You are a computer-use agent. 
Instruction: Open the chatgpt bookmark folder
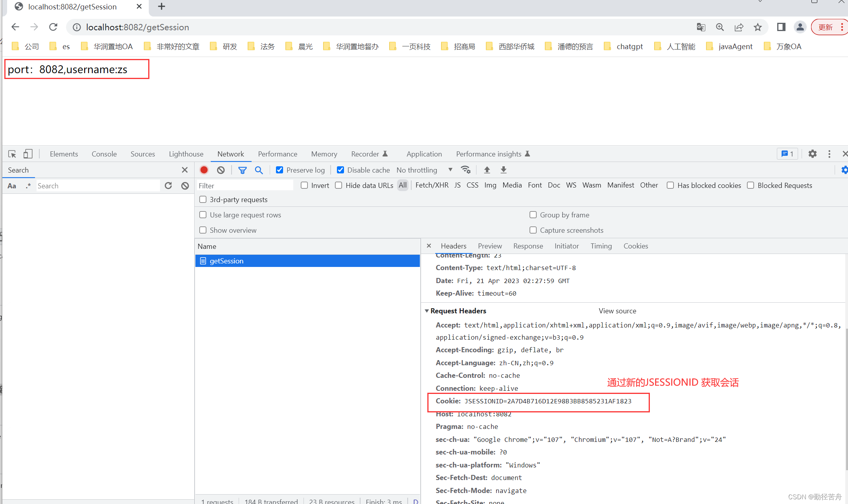[624, 46]
